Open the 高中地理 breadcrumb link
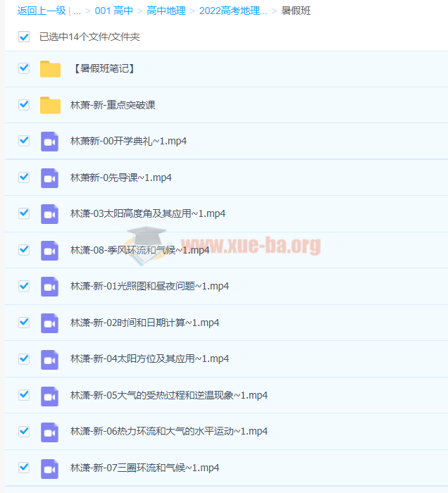The width and height of the screenshot is (448, 493). pyautogui.click(x=166, y=11)
